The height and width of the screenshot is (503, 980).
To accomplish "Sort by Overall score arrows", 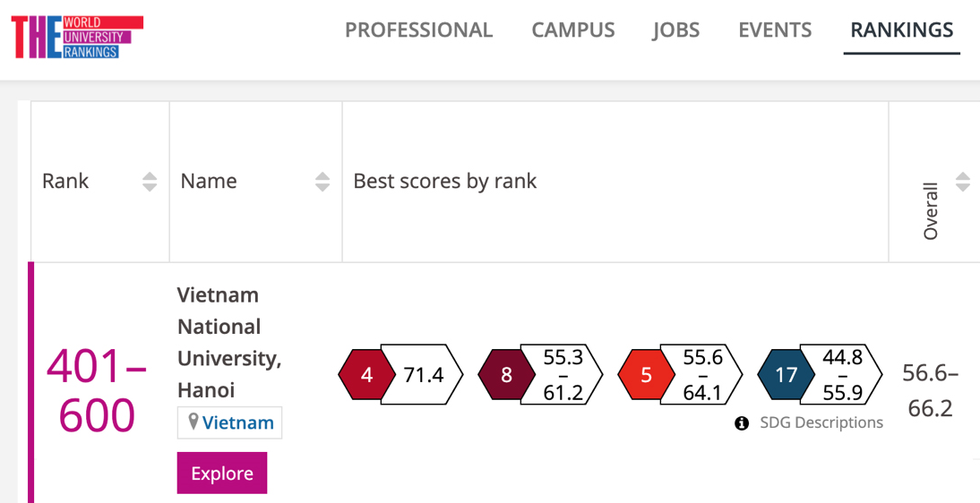I will pos(963,182).
